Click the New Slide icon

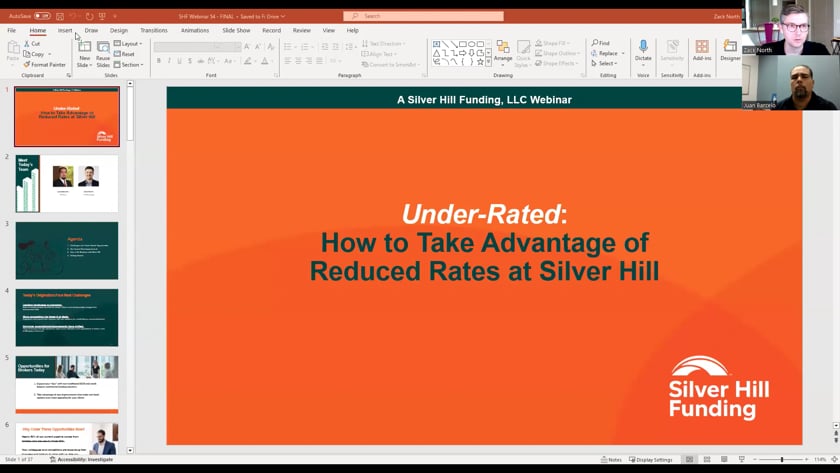pos(85,47)
